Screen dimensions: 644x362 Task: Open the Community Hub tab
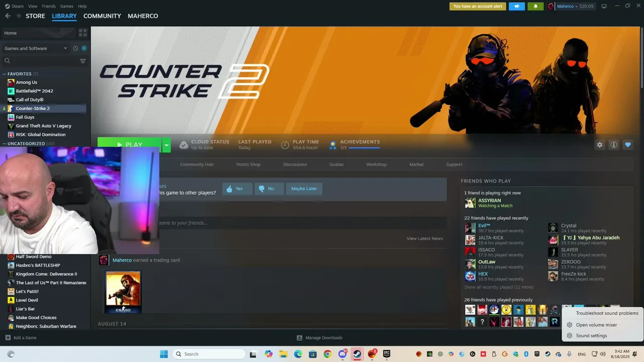pyautogui.click(x=197, y=164)
